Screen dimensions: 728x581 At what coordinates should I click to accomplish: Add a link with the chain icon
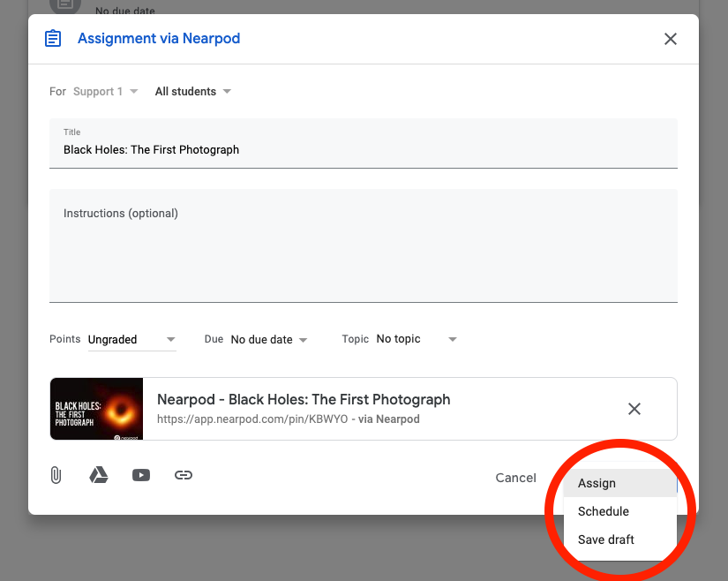tap(184, 475)
